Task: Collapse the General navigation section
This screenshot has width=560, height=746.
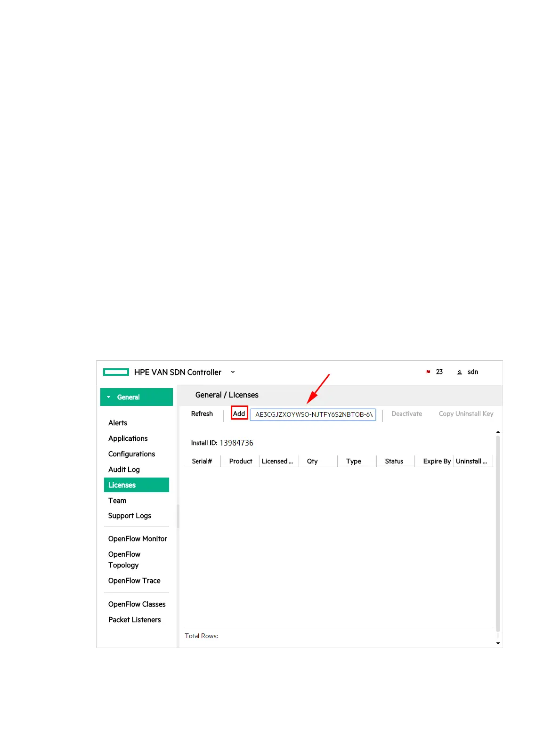Action: tap(137, 397)
